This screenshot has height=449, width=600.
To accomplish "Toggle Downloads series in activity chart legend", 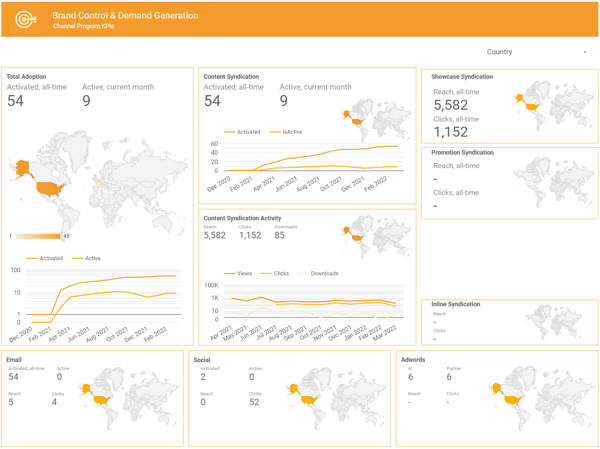I will 318,273.
